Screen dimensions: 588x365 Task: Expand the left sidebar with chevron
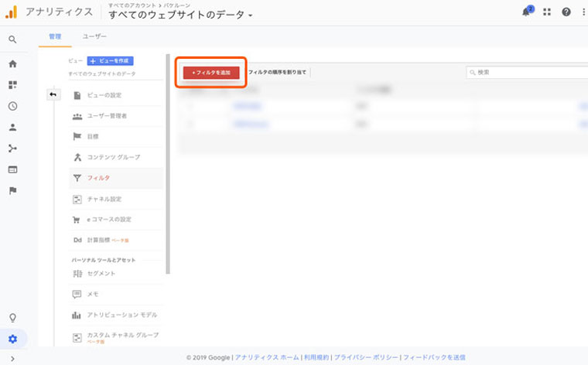click(12, 358)
